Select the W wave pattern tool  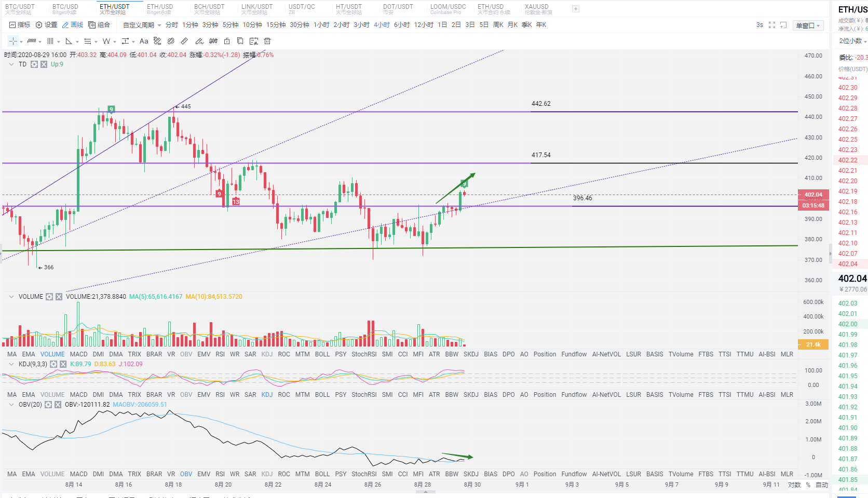(106, 41)
